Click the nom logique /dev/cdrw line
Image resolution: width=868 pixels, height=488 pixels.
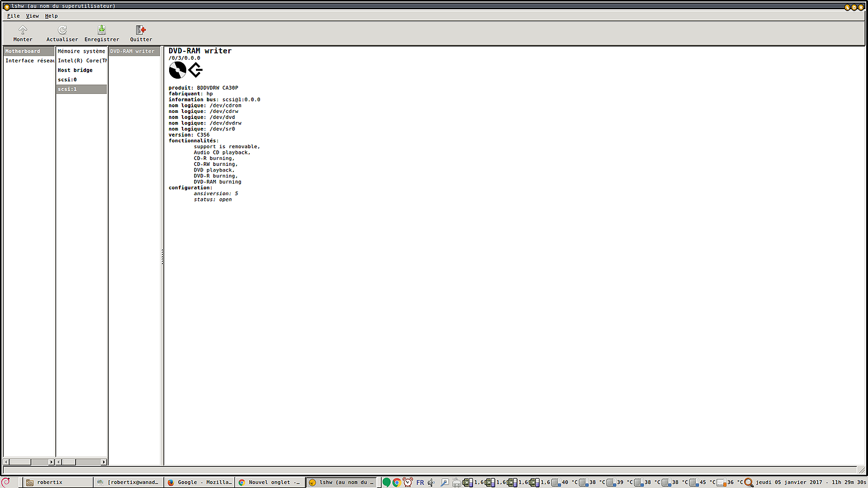click(x=203, y=111)
